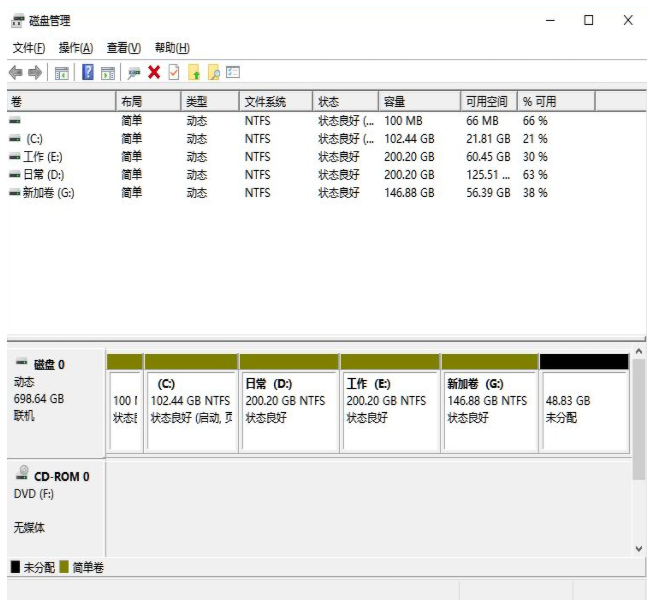Click the green up-arrow folder icon
This screenshot has height=608, width=655.
(x=194, y=72)
